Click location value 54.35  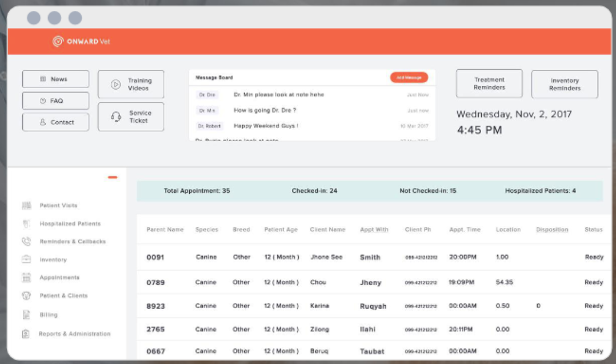tap(505, 282)
